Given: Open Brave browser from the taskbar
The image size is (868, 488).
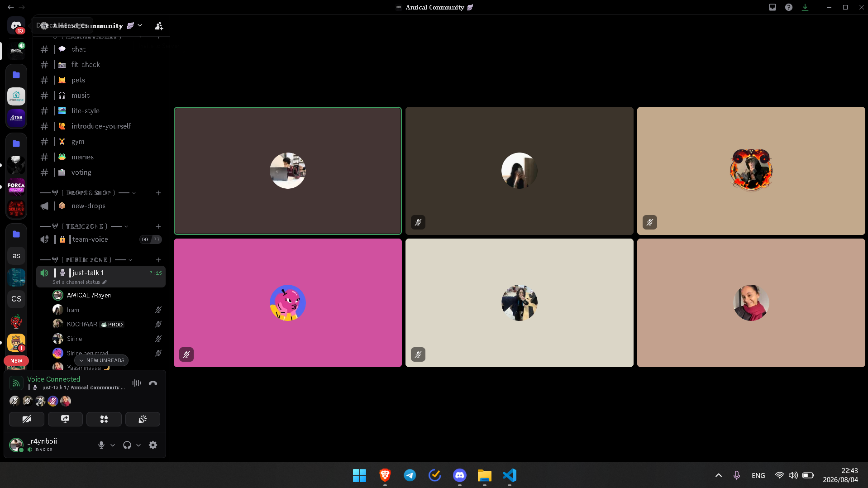Looking at the screenshot, I should [x=385, y=475].
